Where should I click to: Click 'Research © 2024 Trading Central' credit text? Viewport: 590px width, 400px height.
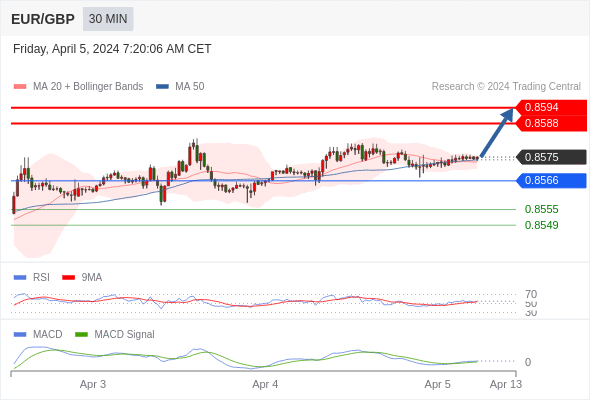[x=506, y=87]
